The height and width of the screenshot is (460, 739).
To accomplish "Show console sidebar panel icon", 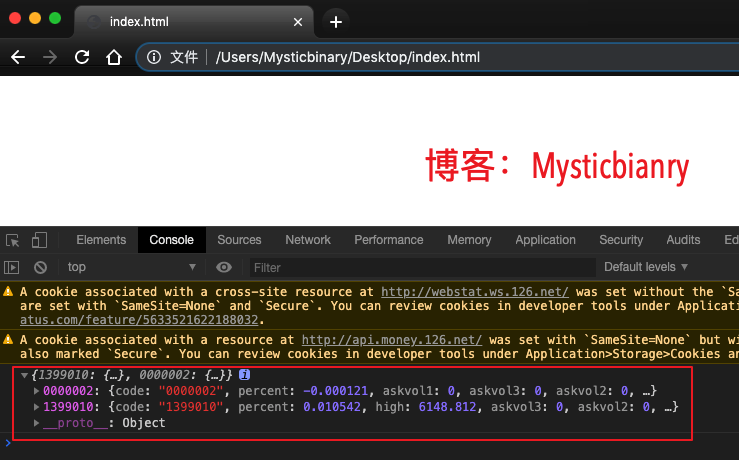I will pyautogui.click(x=11, y=268).
